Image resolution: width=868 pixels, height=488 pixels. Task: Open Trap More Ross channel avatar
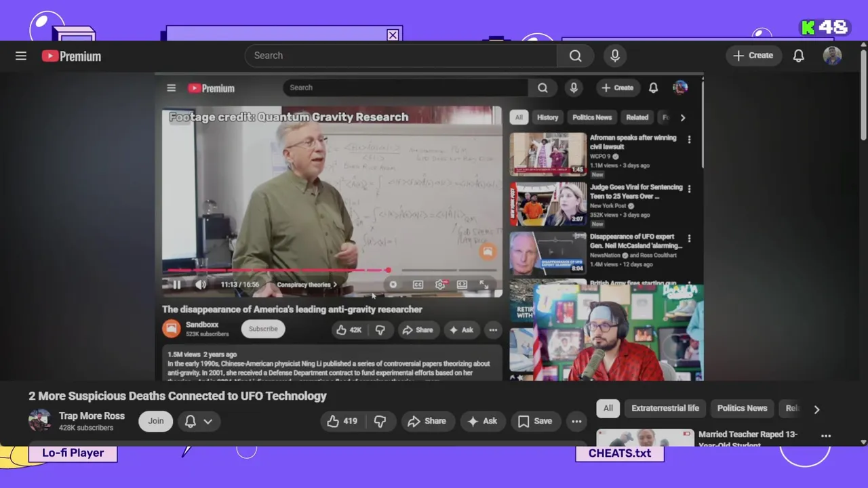[x=40, y=420]
